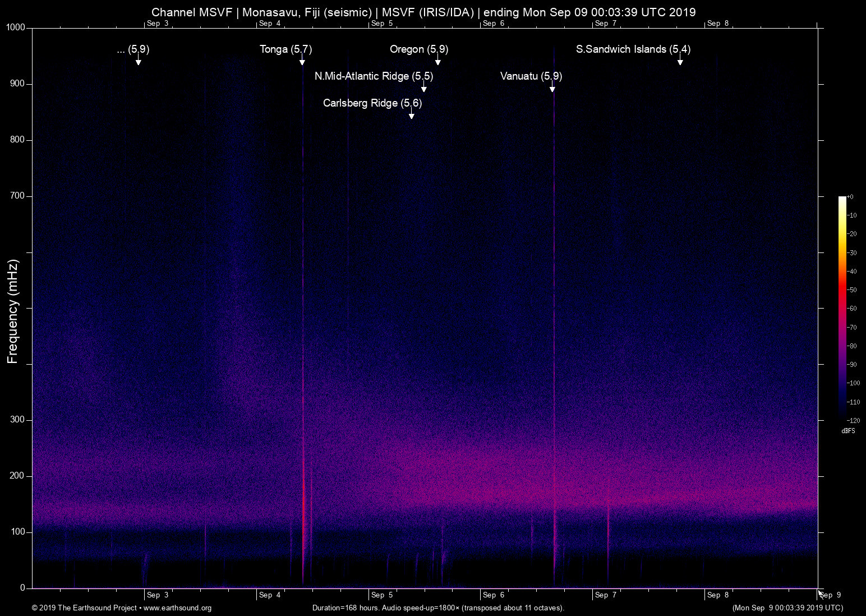
Task: Click the Vanuatu (5.9) event label
Action: click(x=531, y=76)
